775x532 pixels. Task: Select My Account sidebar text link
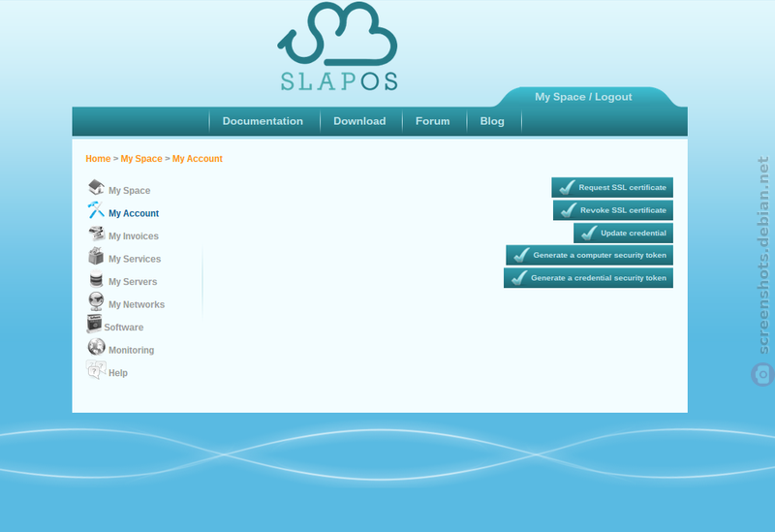click(134, 213)
